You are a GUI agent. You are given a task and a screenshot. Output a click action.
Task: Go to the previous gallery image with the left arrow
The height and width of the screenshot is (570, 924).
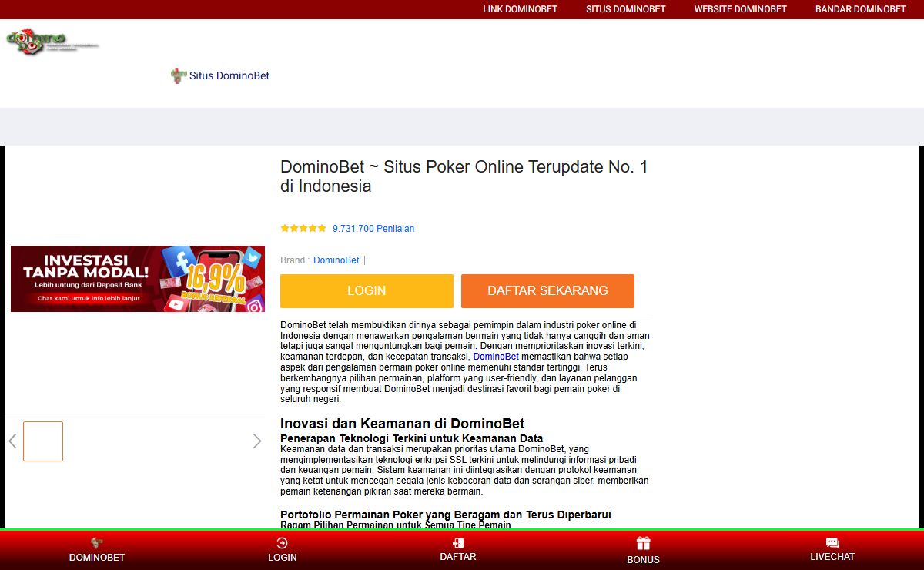(x=12, y=441)
